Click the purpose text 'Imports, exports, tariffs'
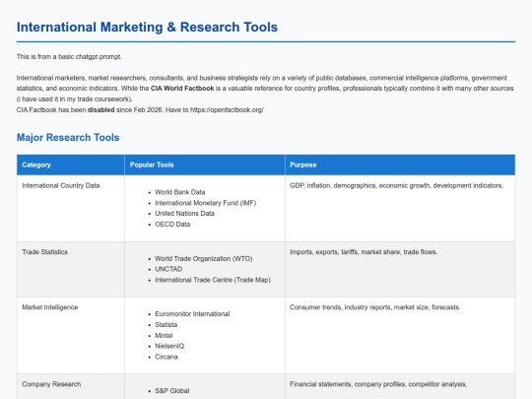 [364, 252]
